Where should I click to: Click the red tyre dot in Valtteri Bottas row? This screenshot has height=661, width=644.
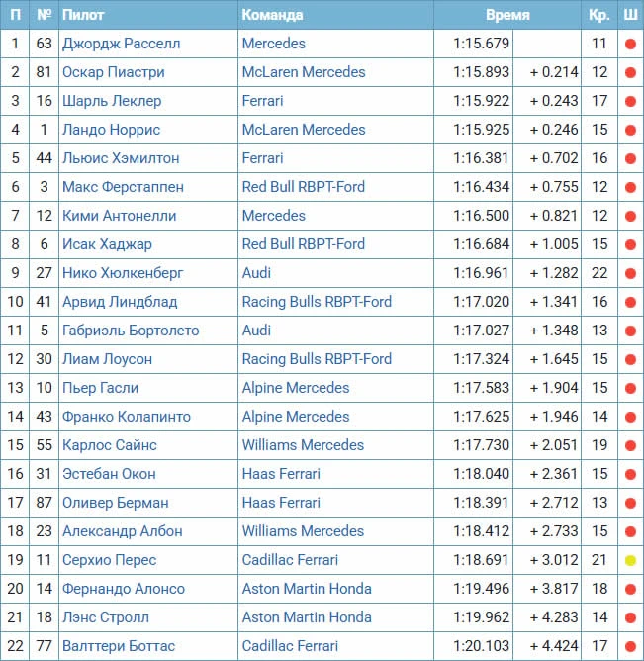(x=630, y=646)
